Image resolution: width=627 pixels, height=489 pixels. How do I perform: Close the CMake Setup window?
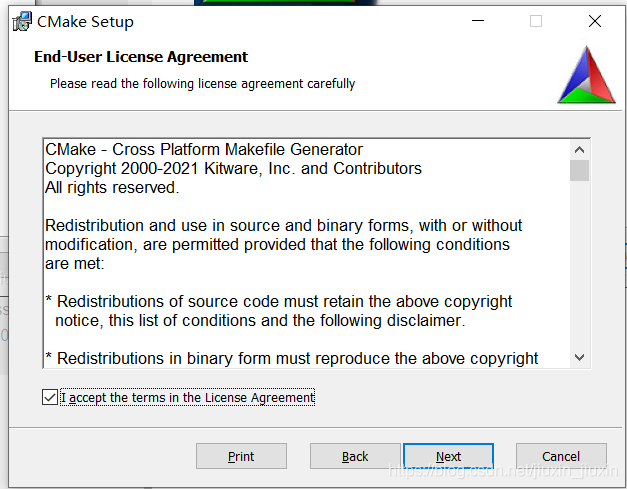[595, 21]
